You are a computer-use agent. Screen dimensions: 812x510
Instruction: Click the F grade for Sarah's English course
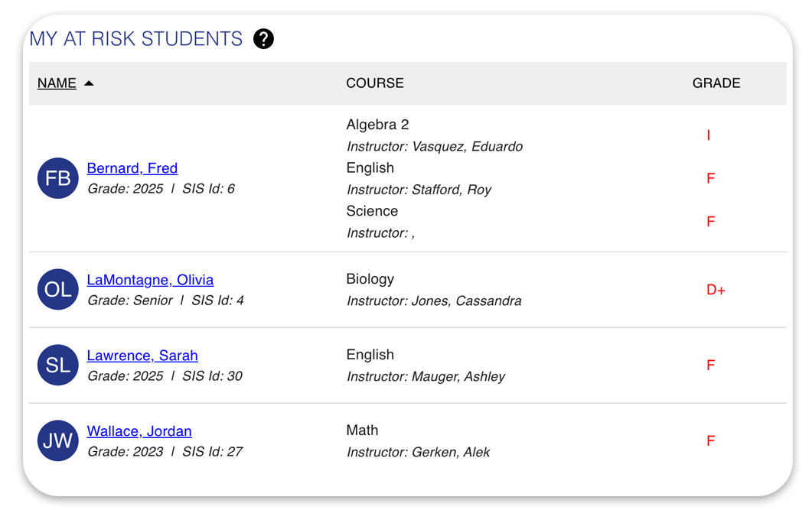coord(710,365)
